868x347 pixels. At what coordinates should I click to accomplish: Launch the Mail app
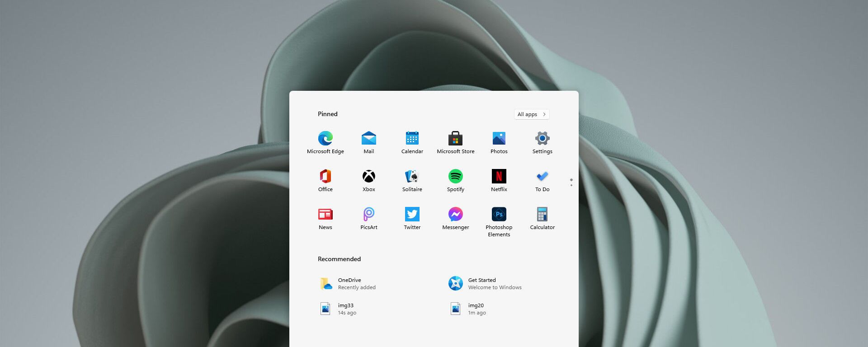pyautogui.click(x=368, y=142)
